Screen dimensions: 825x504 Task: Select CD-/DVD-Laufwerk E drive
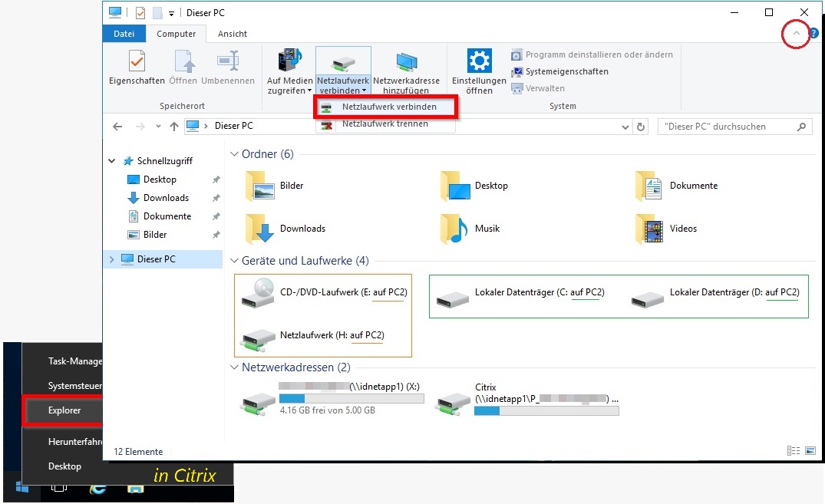[322, 292]
